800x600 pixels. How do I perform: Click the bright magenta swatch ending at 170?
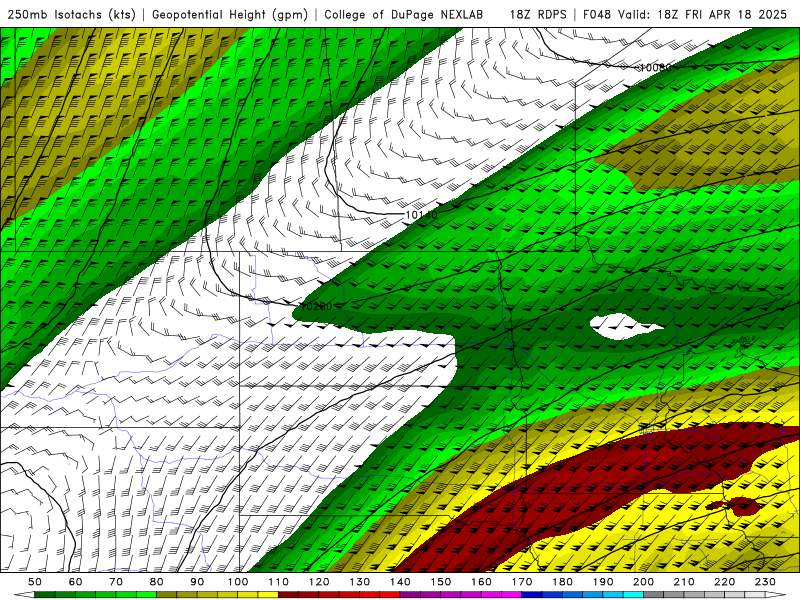(512, 595)
